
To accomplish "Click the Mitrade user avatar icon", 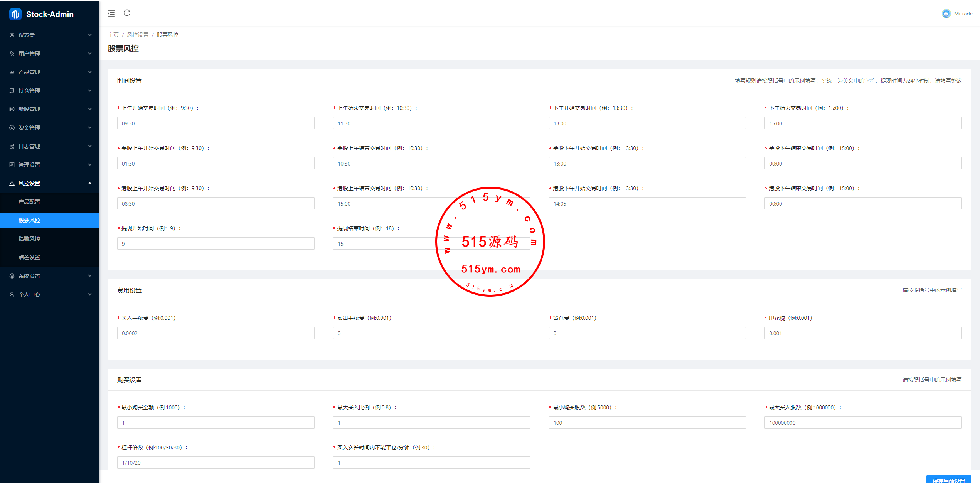I will tap(946, 14).
